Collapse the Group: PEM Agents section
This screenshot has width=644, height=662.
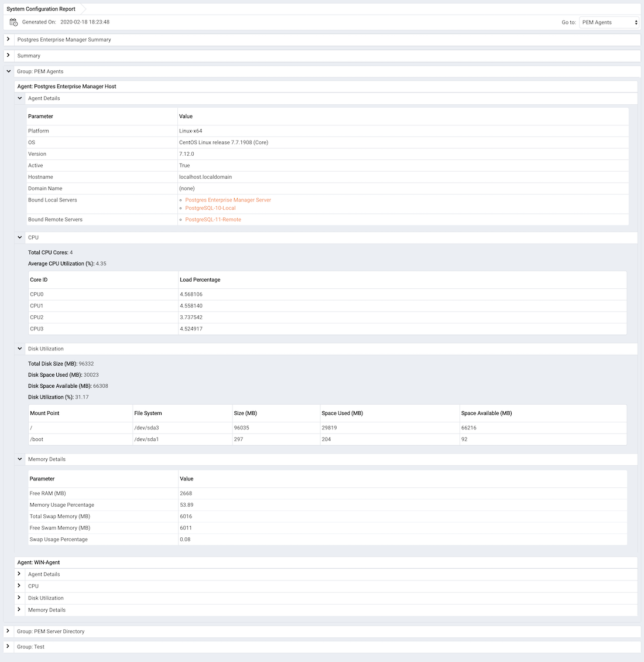(x=8, y=71)
